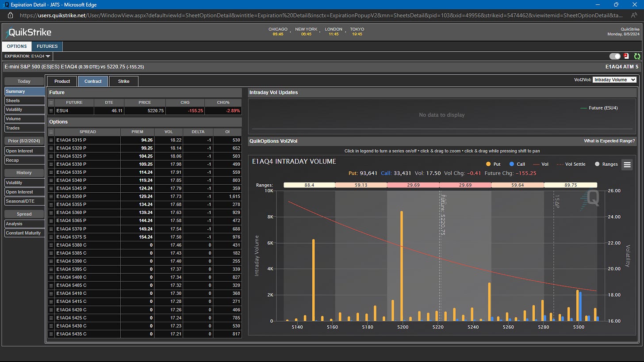This screenshot has width=644, height=362.
Task: Open row menu for E1AQ4 5435 C
Action: click(x=51, y=334)
